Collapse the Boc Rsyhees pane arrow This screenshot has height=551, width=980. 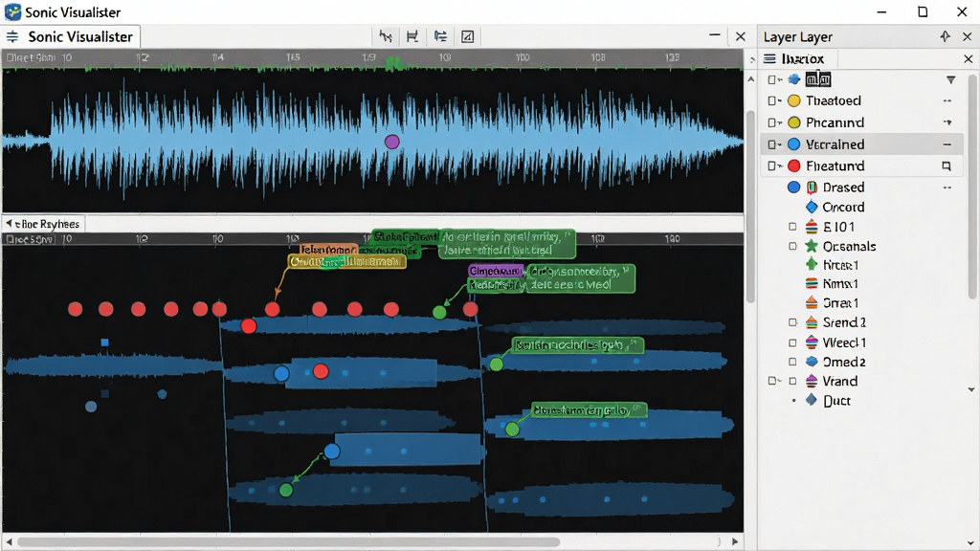point(9,223)
